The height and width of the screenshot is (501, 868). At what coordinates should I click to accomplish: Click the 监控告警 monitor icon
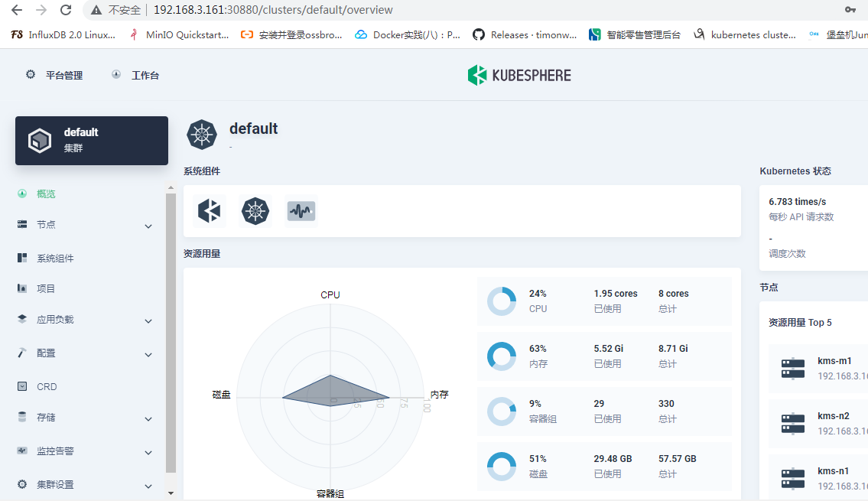click(22, 451)
